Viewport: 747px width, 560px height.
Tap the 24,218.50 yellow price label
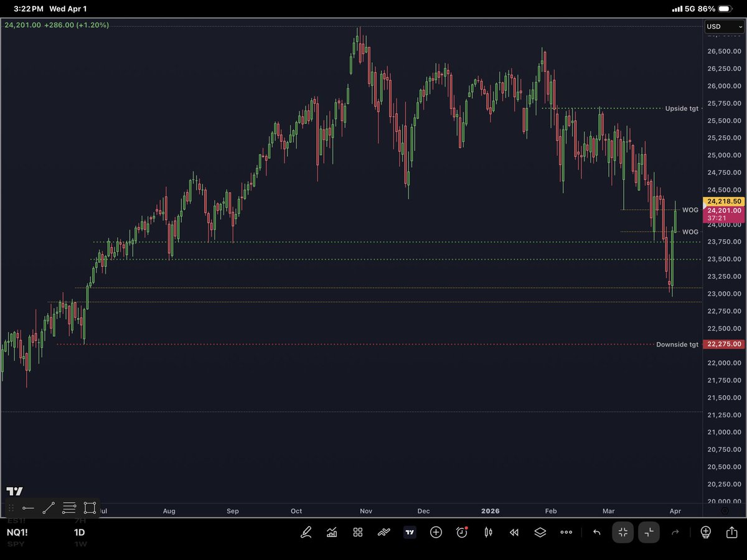click(723, 202)
